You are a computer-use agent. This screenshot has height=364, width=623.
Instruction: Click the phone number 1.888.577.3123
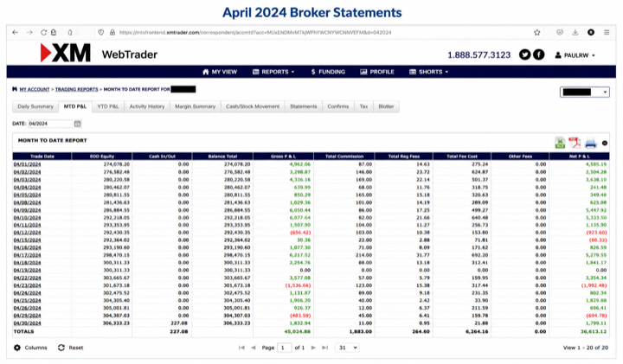click(478, 55)
